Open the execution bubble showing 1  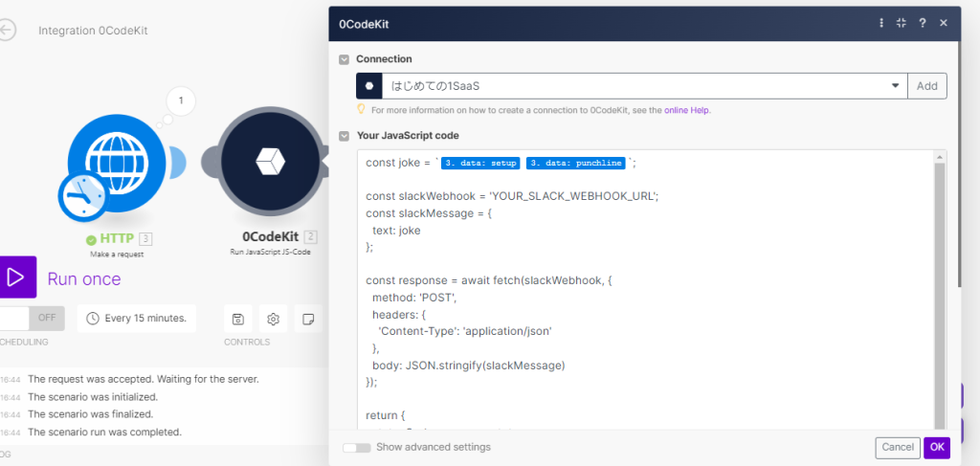181,100
